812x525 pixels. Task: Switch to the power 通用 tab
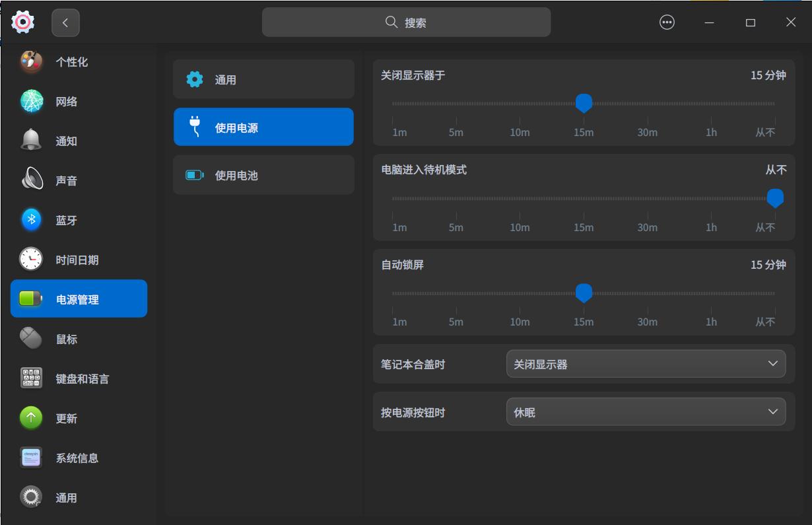coord(263,79)
